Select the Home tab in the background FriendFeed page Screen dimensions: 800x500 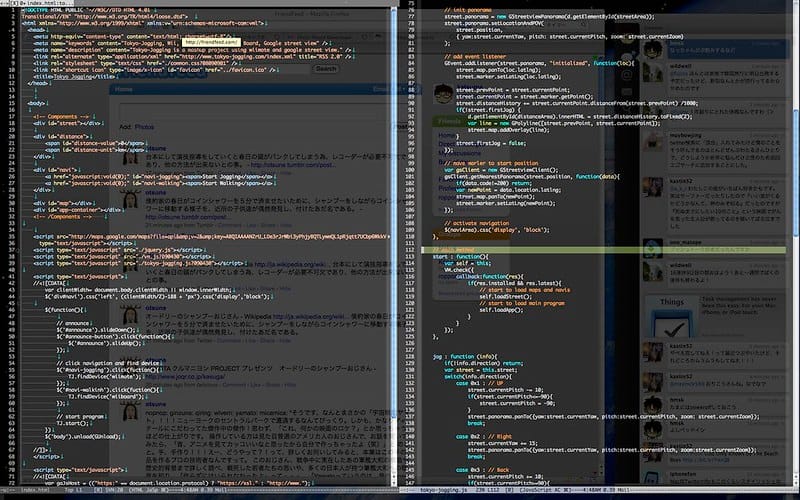pos(123,89)
